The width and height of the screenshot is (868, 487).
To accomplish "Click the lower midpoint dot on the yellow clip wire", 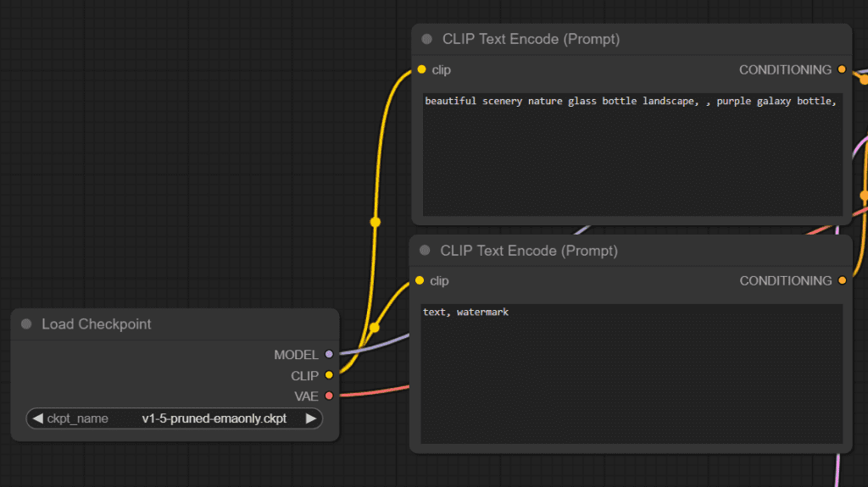I will tap(375, 327).
